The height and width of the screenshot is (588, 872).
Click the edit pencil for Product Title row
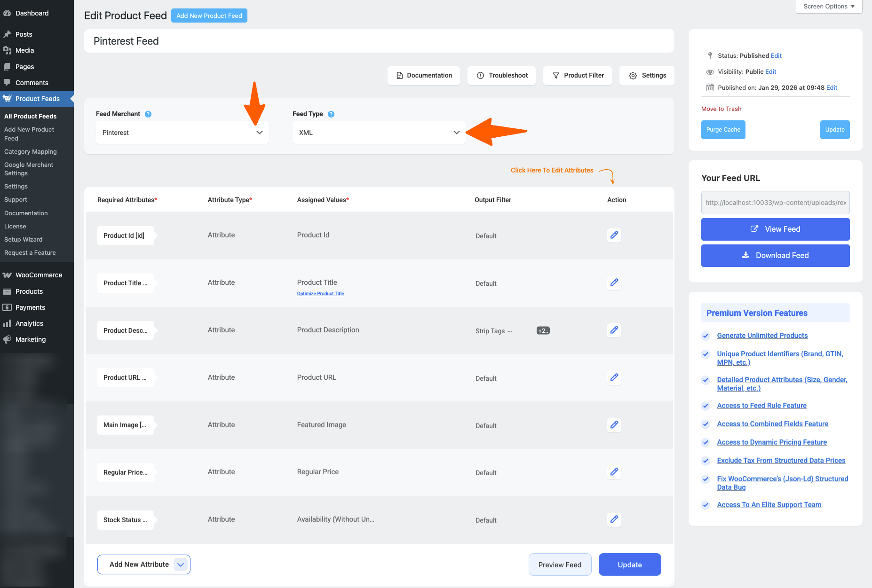(614, 282)
